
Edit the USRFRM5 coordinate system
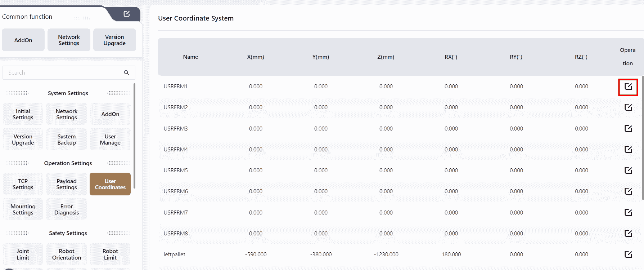click(628, 171)
